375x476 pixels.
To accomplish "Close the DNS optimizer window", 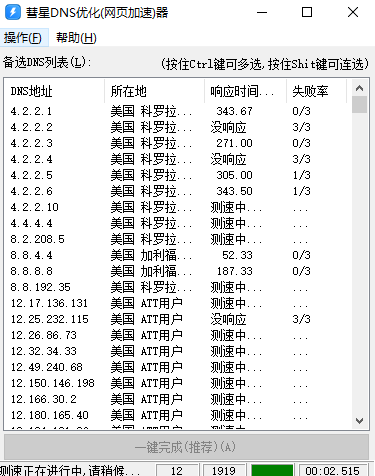I will (x=353, y=12).
